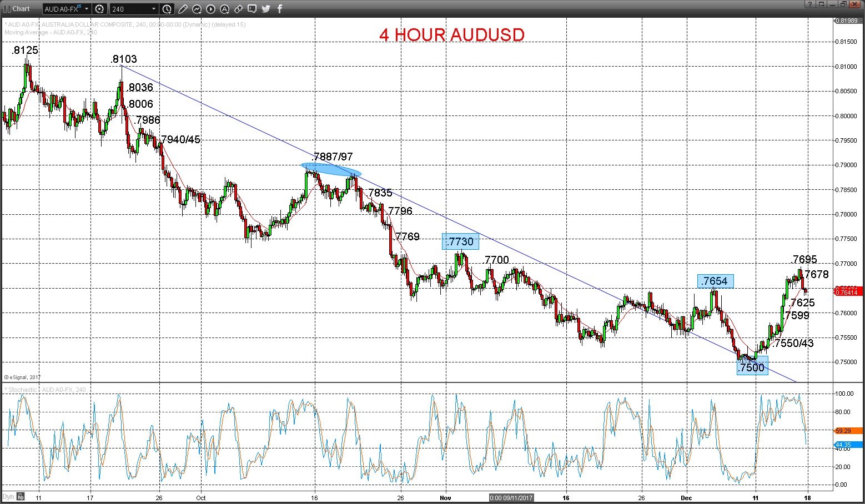Click the Dec date axis label

[x=687, y=498]
